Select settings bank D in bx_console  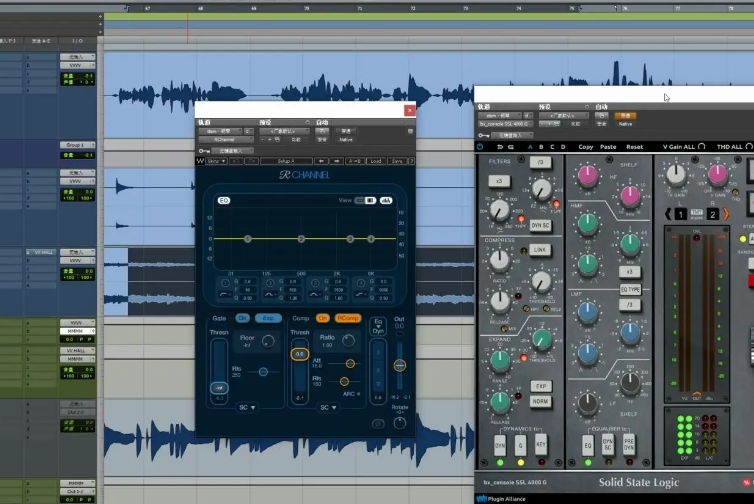coord(563,147)
